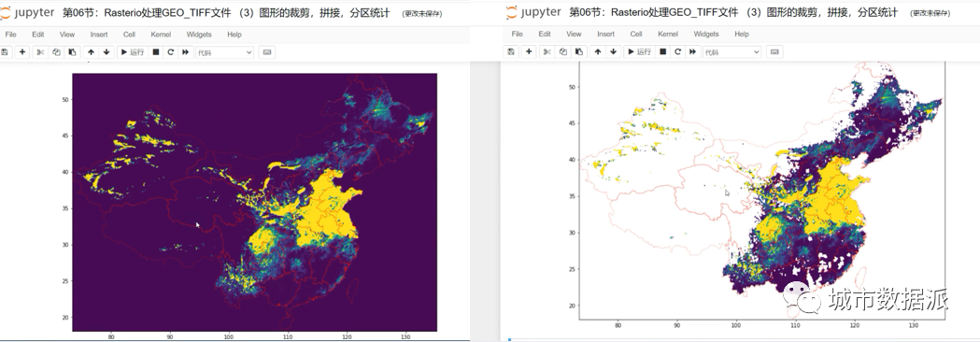Insert cell below with plus icon, left notebook

(x=21, y=52)
